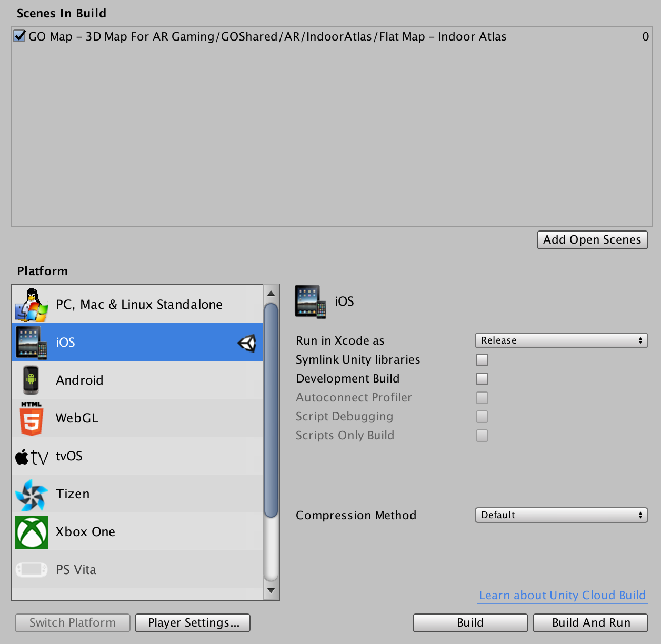Click the iOS icon next to the platform title
This screenshot has width=661, height=644.
point(310,301)
